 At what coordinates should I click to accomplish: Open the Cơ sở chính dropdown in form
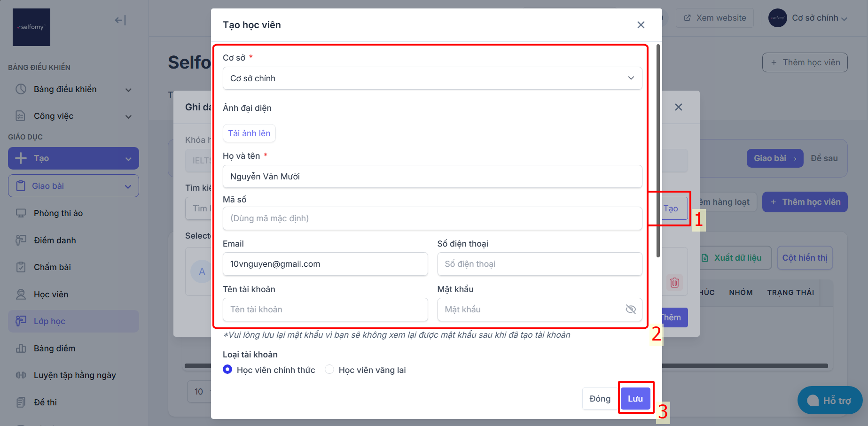[x=432, y=78]
